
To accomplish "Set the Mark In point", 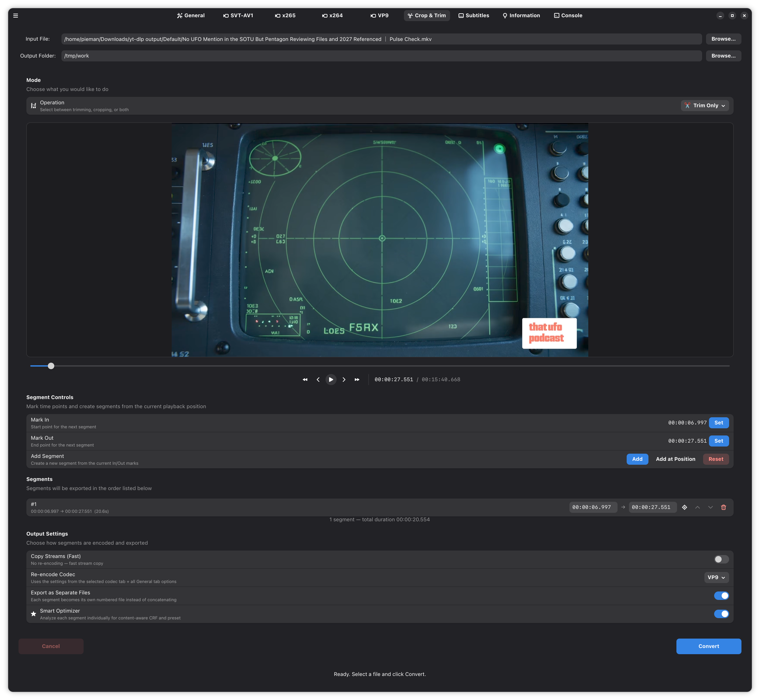I will (718, 423).
